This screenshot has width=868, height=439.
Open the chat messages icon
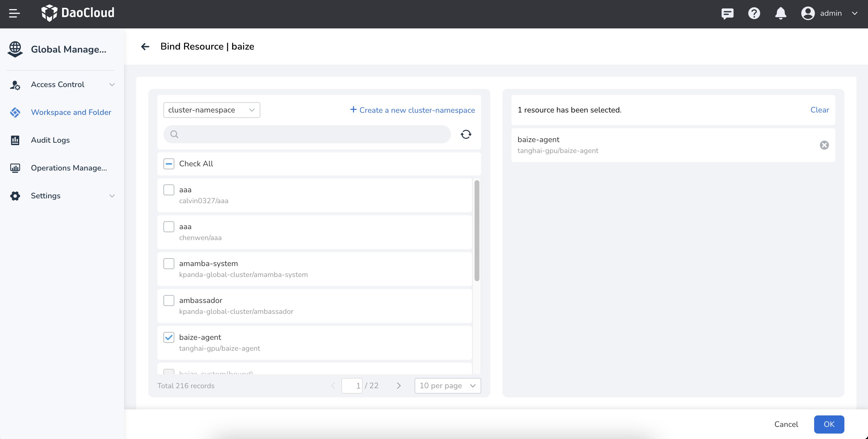(727, 14)
